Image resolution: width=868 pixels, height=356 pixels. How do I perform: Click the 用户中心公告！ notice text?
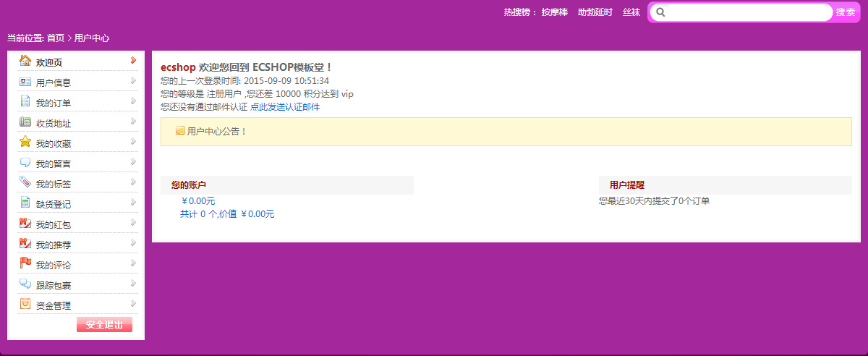pyautogui.click(x=217, y=131)
